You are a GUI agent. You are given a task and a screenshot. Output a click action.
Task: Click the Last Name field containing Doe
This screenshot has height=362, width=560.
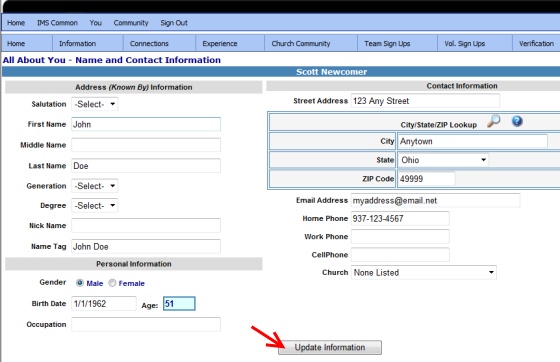(x=146, y=166)
